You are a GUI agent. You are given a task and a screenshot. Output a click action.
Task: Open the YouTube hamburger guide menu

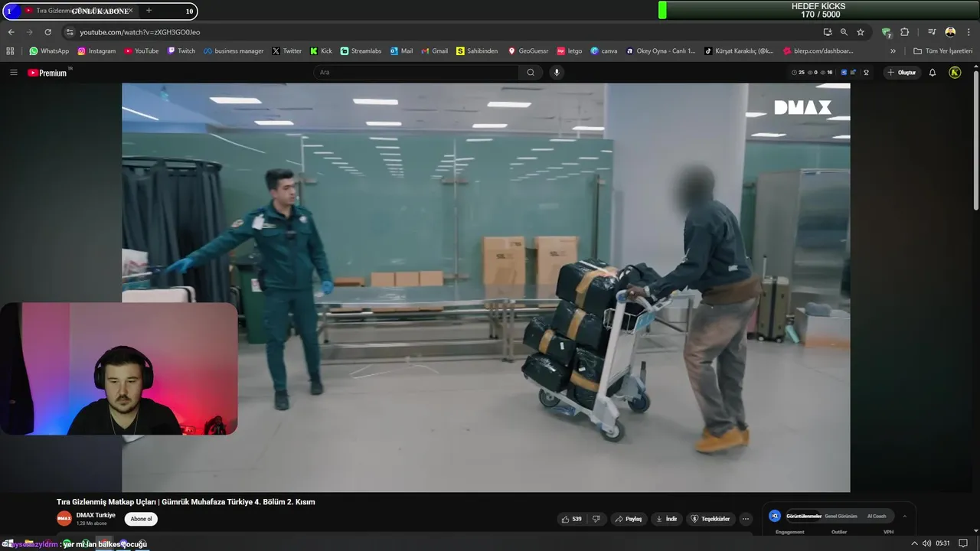14,73
